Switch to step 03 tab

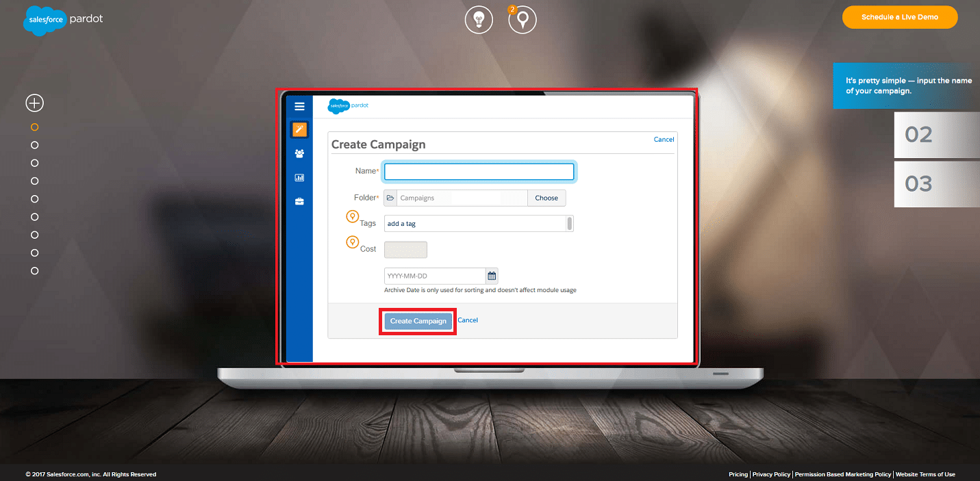937,184
